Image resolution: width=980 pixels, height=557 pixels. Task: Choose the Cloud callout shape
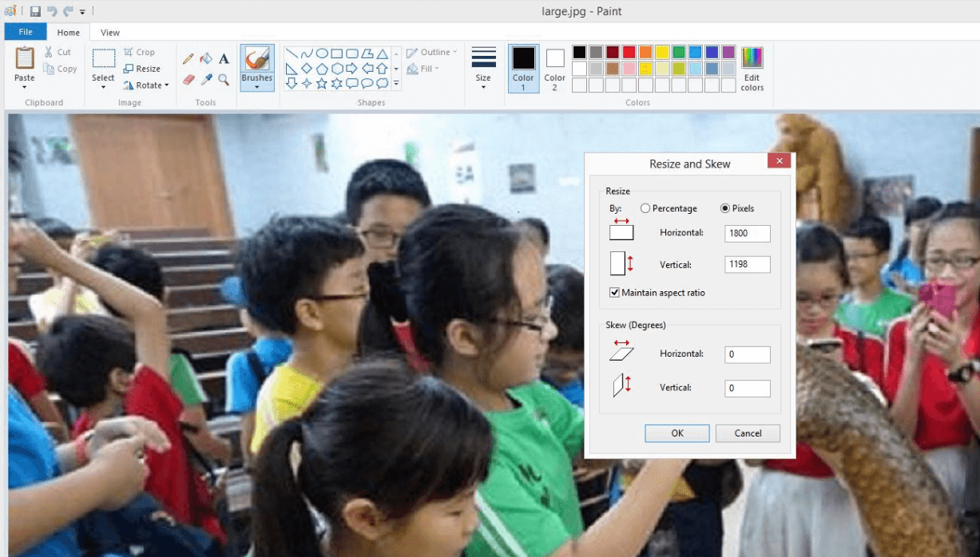click(x=383, y=83)
